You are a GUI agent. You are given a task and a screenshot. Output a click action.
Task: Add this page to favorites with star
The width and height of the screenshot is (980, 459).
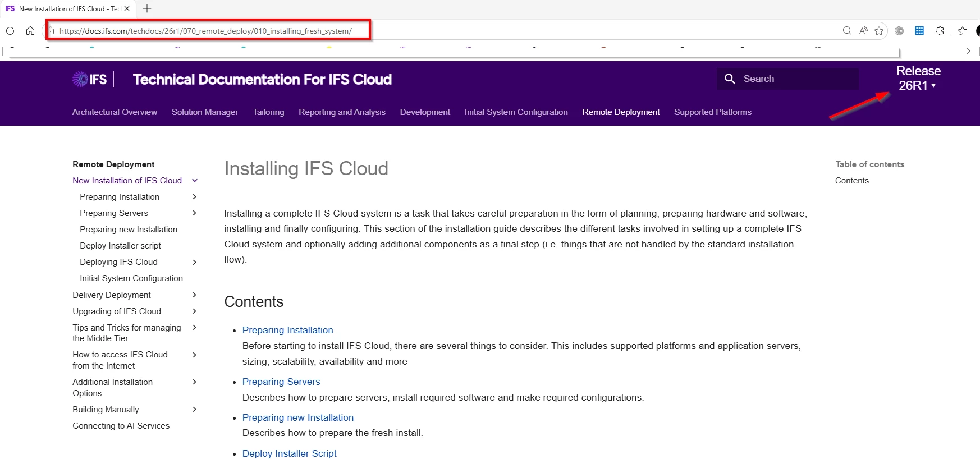879,31
